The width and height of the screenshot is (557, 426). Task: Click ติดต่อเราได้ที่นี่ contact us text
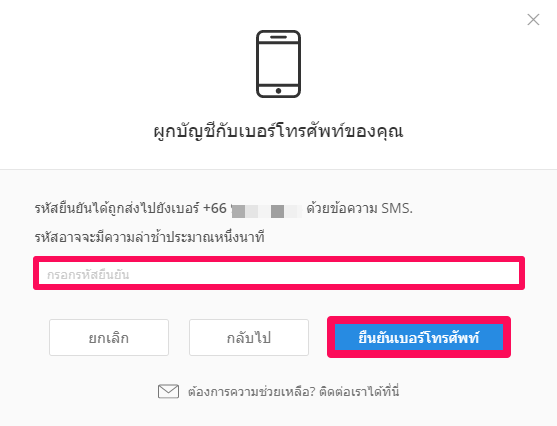point(359,392)
